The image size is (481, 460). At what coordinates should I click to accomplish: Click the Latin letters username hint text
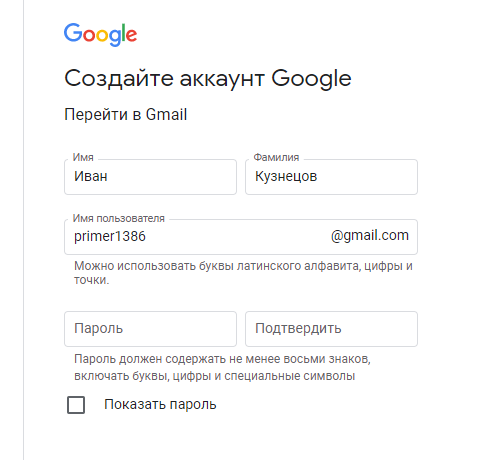click(x=243, y=273)
